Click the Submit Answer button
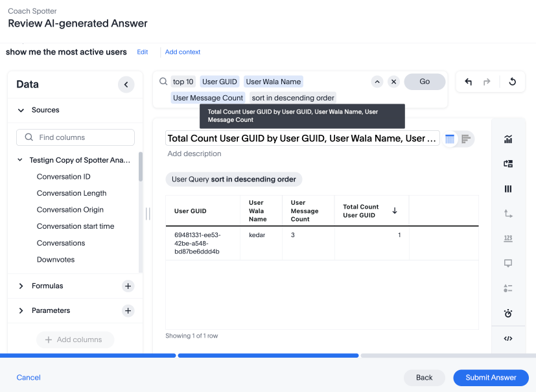Screen dimensions: 536x392 tap(491, 378)
